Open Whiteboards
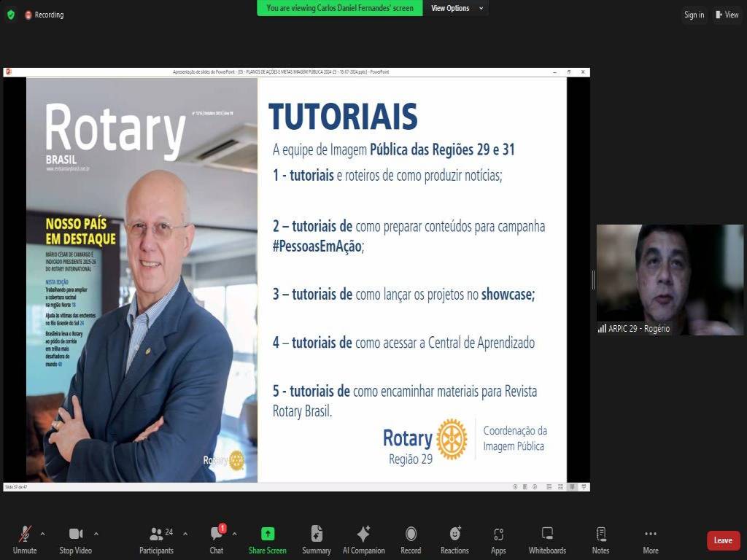 pyautogui.click(x=547, y=540)
